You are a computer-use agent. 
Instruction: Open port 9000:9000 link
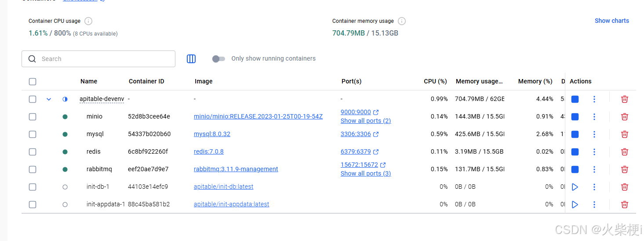click(356, 112)
